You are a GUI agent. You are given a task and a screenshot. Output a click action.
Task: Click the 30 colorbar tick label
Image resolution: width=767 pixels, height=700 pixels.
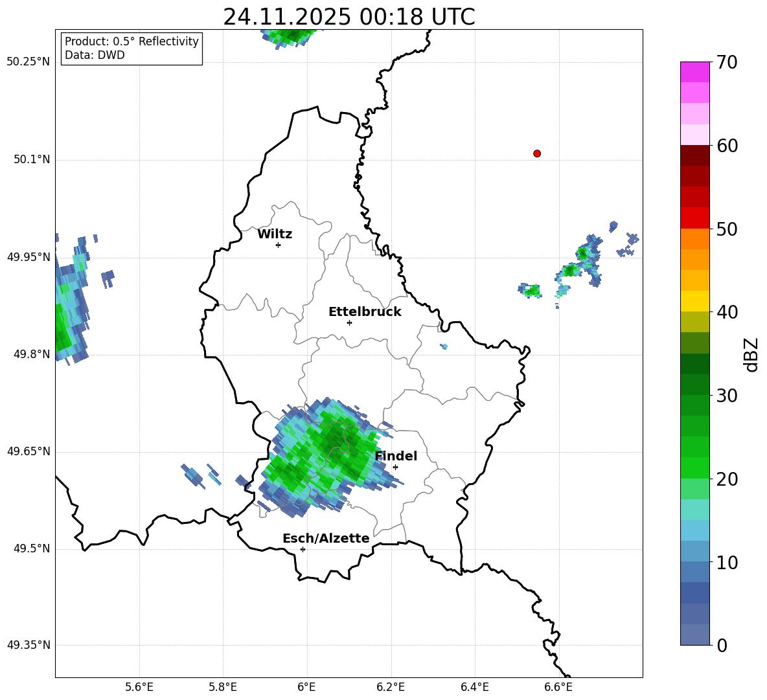(x=727, y=396)
